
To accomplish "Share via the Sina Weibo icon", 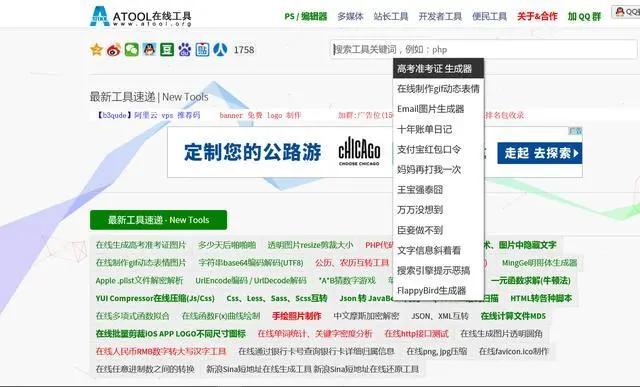I will [x=114, y=50].
